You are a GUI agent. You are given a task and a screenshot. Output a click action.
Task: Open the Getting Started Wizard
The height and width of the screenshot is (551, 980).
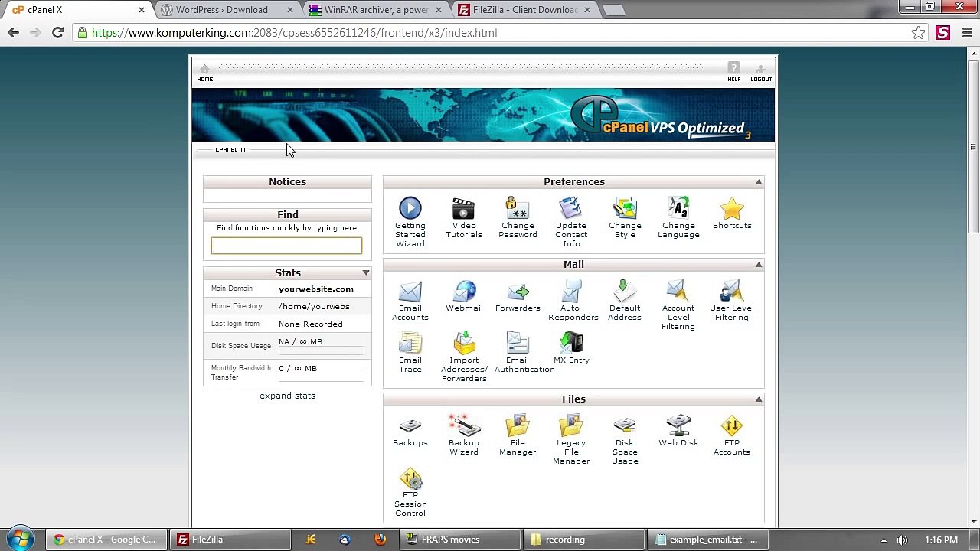[410, 222]
